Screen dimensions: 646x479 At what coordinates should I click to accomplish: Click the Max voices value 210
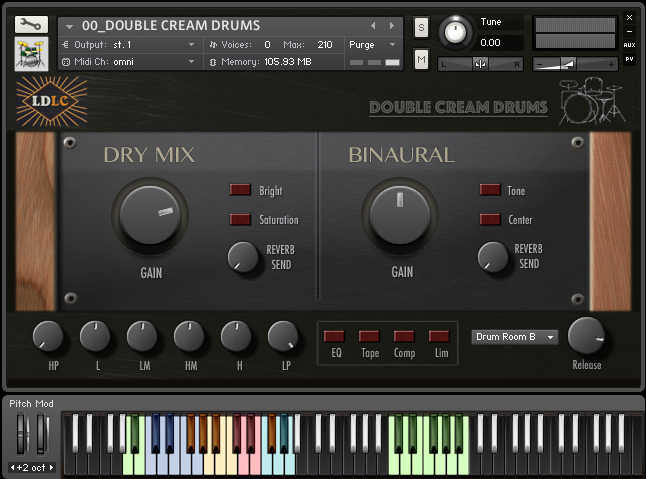click(x=325, y=44)
